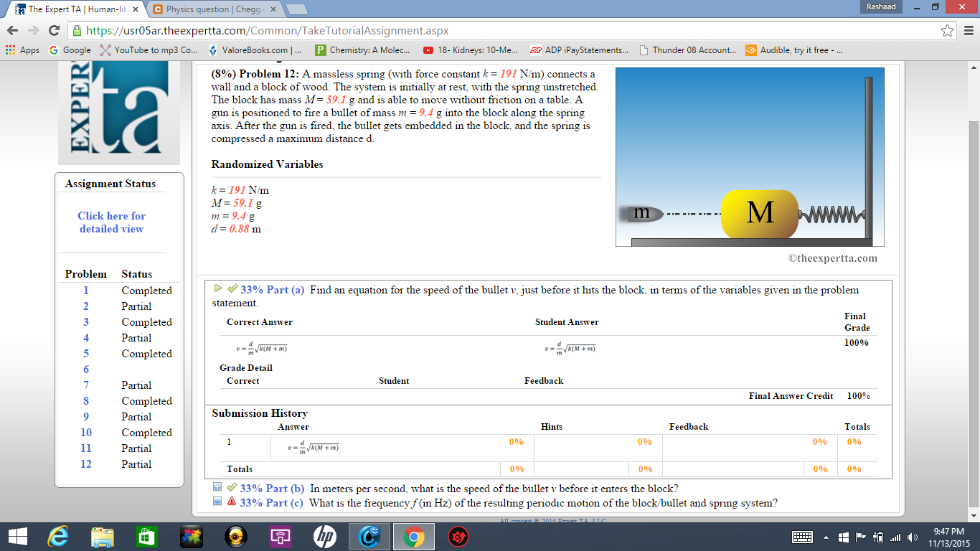Close the Expert TA tab
Image resolution: width=980 pixels, height=551 pixels.
135,10
